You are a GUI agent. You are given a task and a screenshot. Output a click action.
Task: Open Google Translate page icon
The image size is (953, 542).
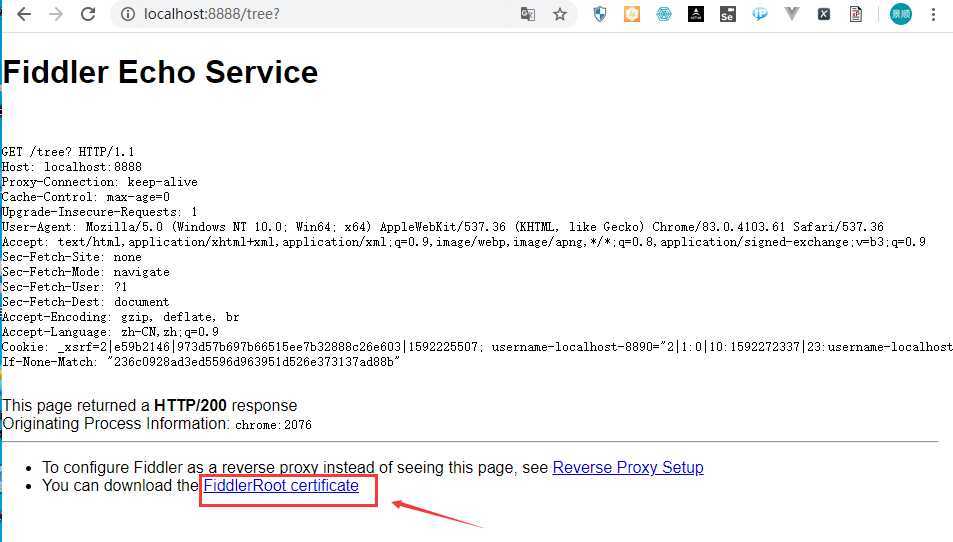pos(528,14)
